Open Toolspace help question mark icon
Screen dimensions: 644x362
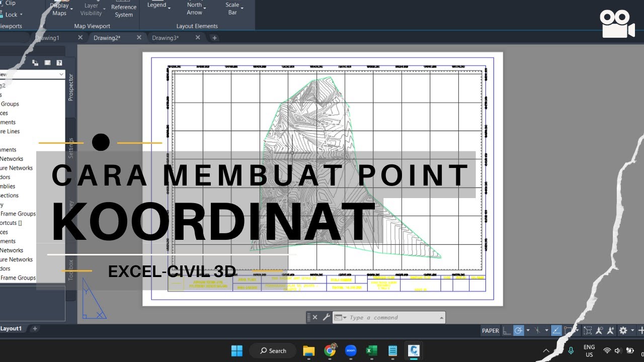coord(59,63)
